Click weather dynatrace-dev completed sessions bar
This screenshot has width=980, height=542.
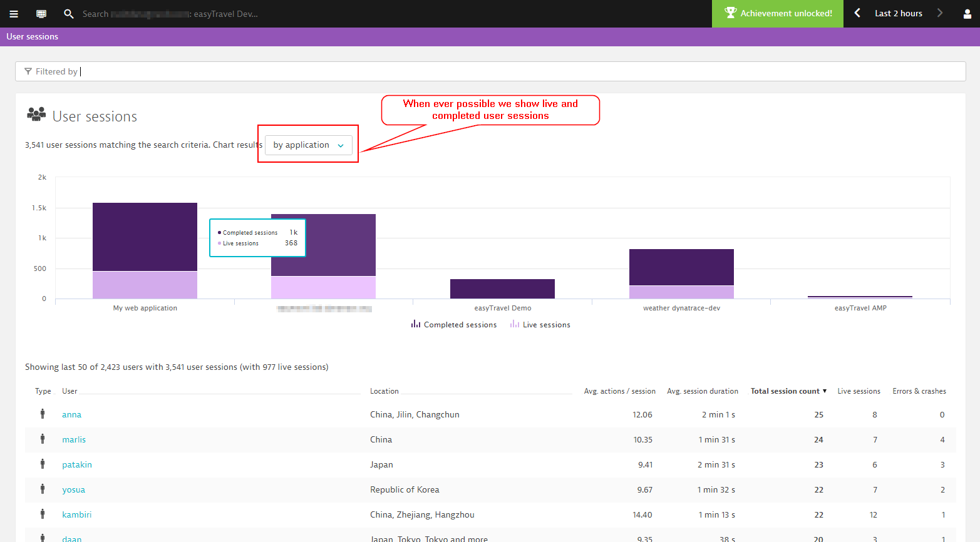pos(681,267)
